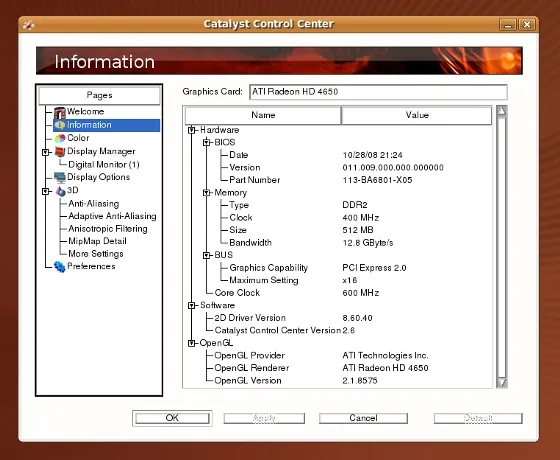The width and height of the screenshot is (560, 460).
Task: Click the Cancel button
Action: [x=363, y=418]
